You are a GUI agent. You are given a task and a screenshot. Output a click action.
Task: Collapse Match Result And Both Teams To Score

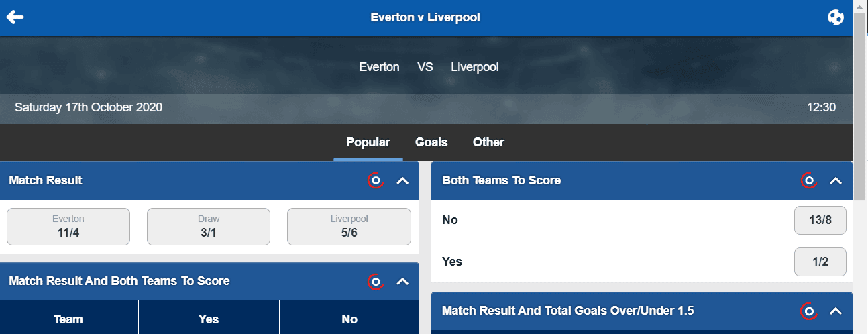(402, 282)
